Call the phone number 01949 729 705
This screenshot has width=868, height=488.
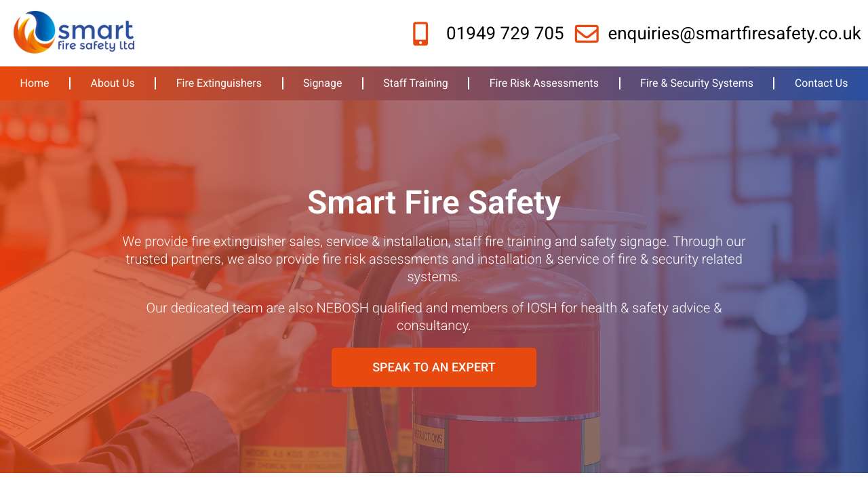tap(505, 33)
